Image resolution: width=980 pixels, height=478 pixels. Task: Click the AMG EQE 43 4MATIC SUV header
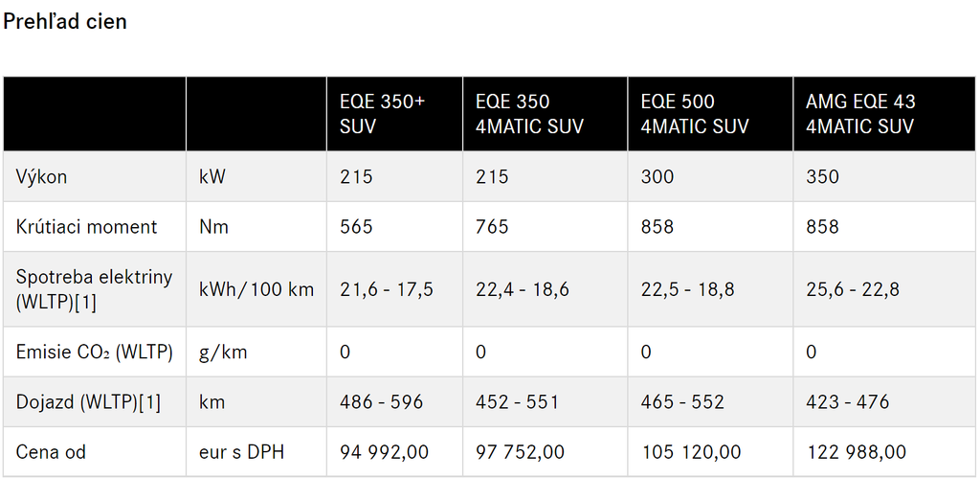tap(860, 114)
